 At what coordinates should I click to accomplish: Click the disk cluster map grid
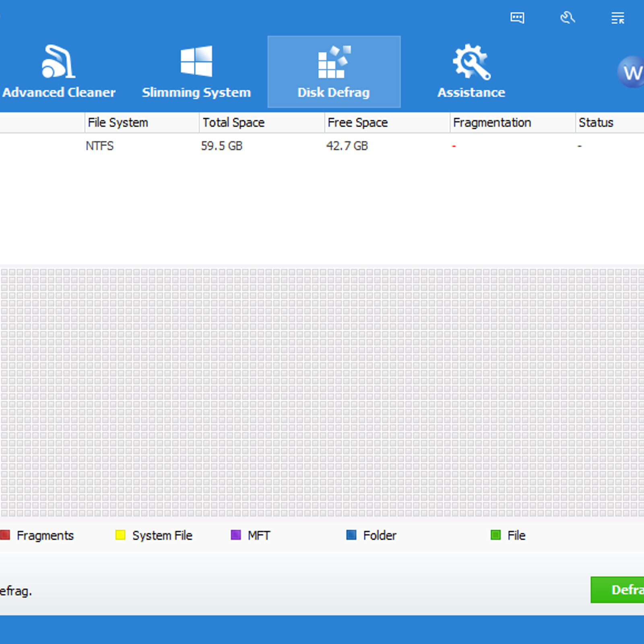click(x=322, y=392)
